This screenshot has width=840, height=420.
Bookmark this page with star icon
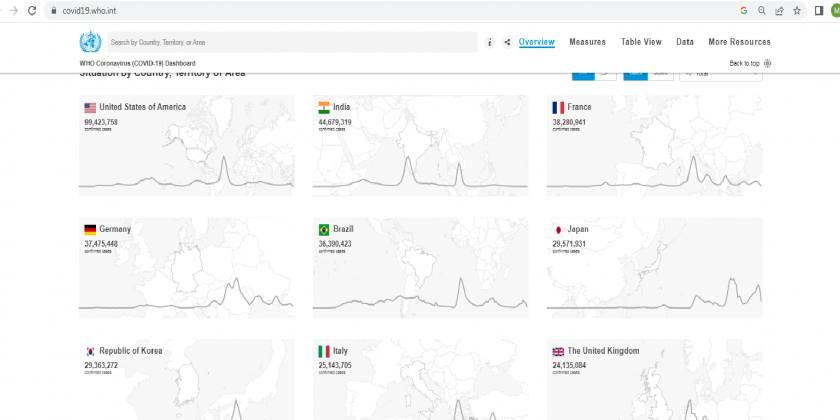click(x=796, y=10)
